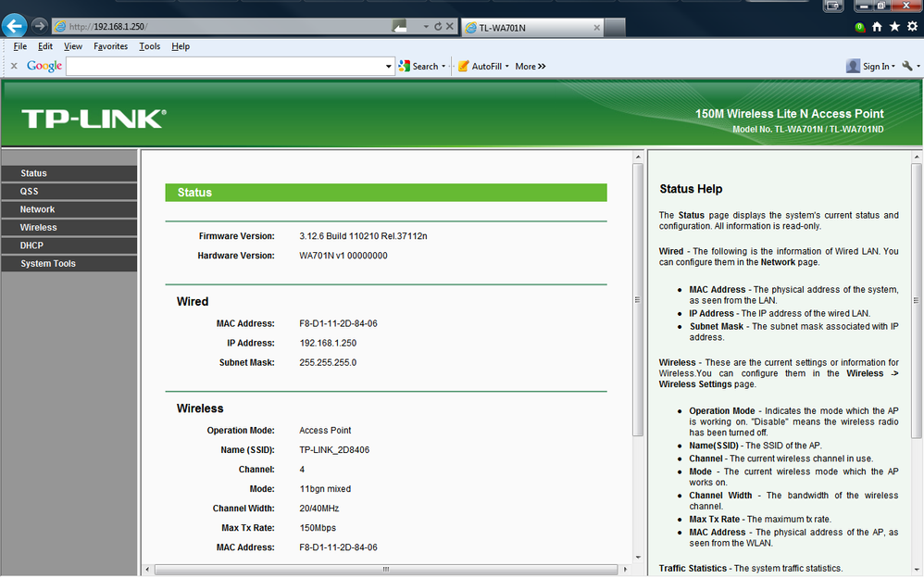
Task: Click the SSID value TP-LINK_2D8406
Action: coord(334,449)
